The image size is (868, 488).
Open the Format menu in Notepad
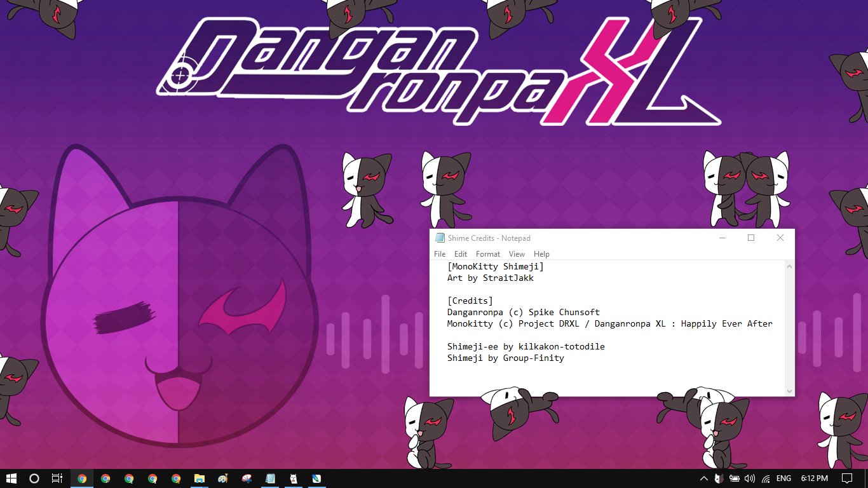coord(488,254)
